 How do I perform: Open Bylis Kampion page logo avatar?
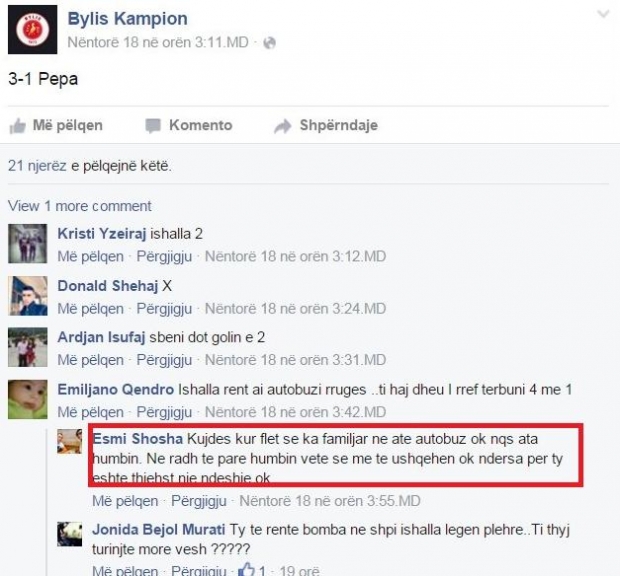32,30
